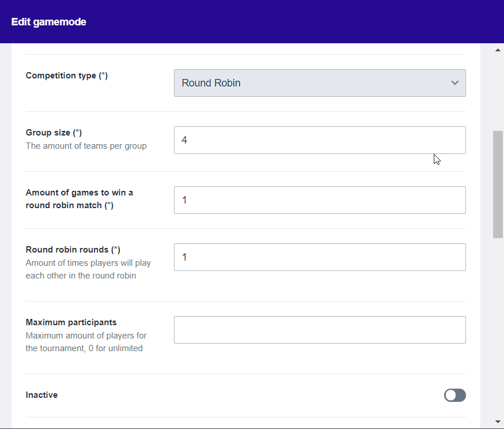The width and height of the screenshot is (504, 429).
Task: Click the vertical scrollbar thumb
Action: tap(498, 184)
